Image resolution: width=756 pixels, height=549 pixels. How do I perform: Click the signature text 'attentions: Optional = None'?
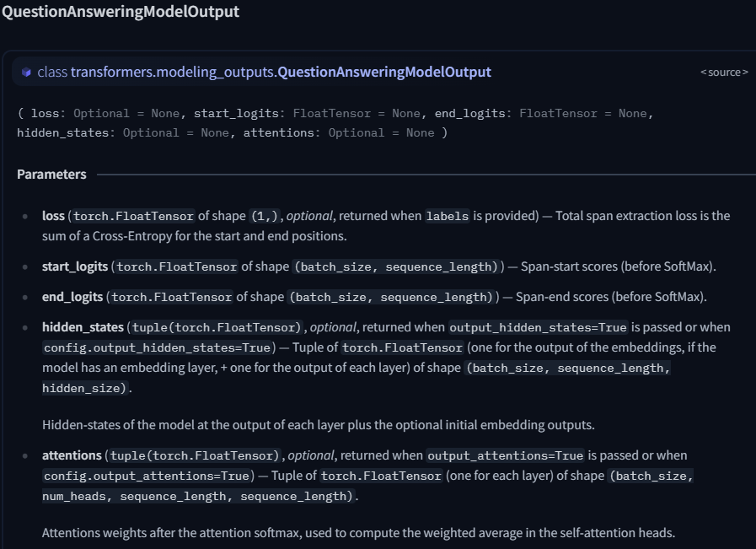[339, 132]
